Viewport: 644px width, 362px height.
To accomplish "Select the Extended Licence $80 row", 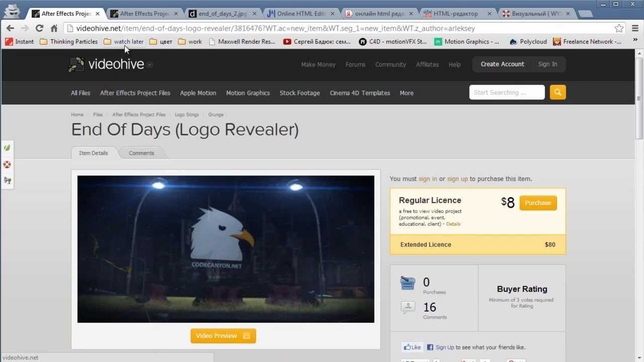I will pos(478,245).
